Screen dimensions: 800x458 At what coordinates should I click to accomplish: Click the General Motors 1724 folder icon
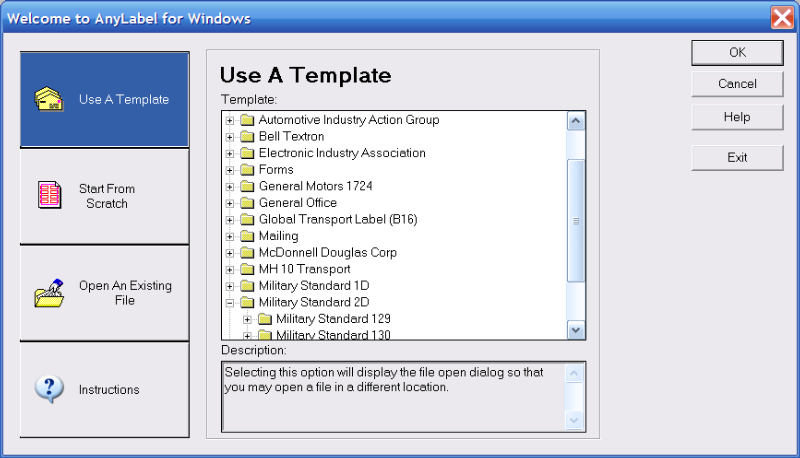(x=247, y=187)
